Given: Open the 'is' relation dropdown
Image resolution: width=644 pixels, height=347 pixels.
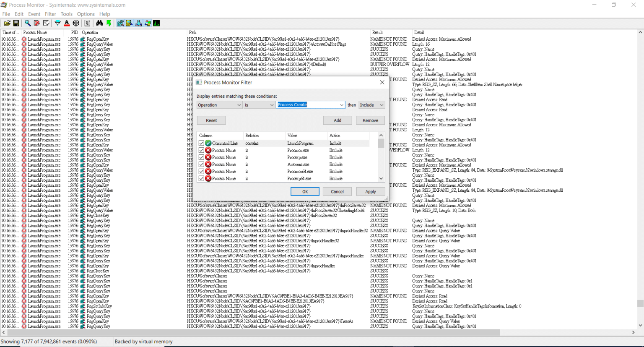Looking at the screenshot, I should [259, 105].
